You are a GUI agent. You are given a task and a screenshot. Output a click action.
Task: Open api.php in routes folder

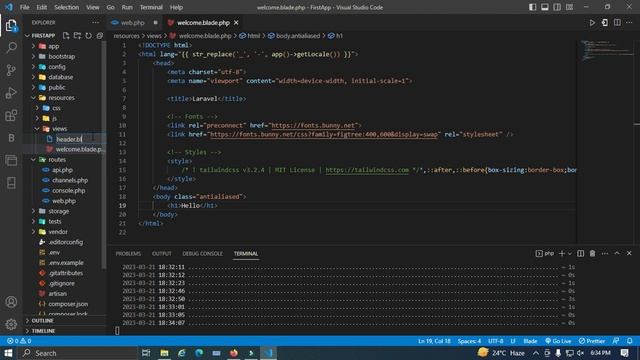tap(62, 170)
